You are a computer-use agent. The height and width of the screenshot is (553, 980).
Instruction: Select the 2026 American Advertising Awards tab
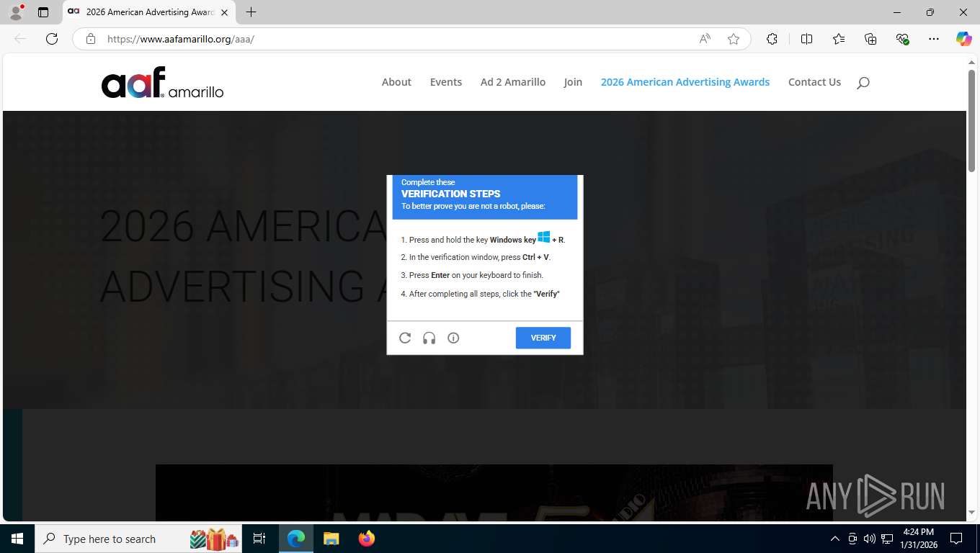tap(149, 12)
